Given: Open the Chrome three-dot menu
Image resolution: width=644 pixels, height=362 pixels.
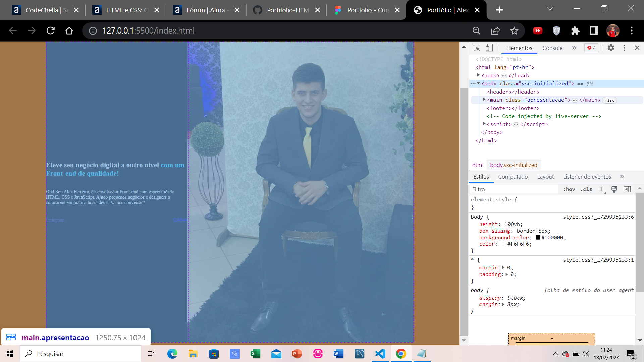Looking at the screenshot, I should coord(632,31).
